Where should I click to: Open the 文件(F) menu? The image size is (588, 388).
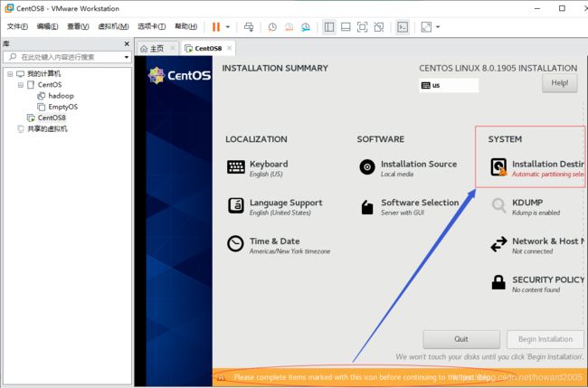[x=17, y=26]
